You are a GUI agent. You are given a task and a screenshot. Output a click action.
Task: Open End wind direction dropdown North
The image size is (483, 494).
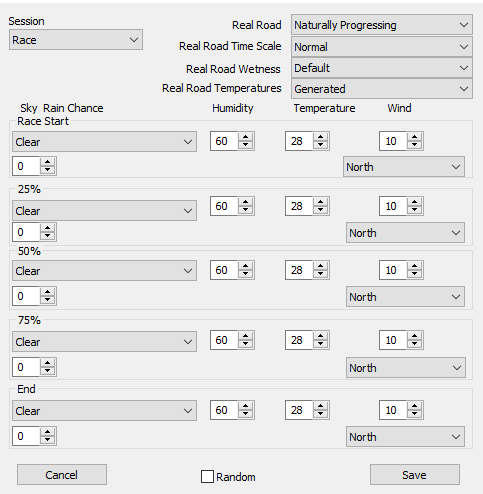(405, 437)
